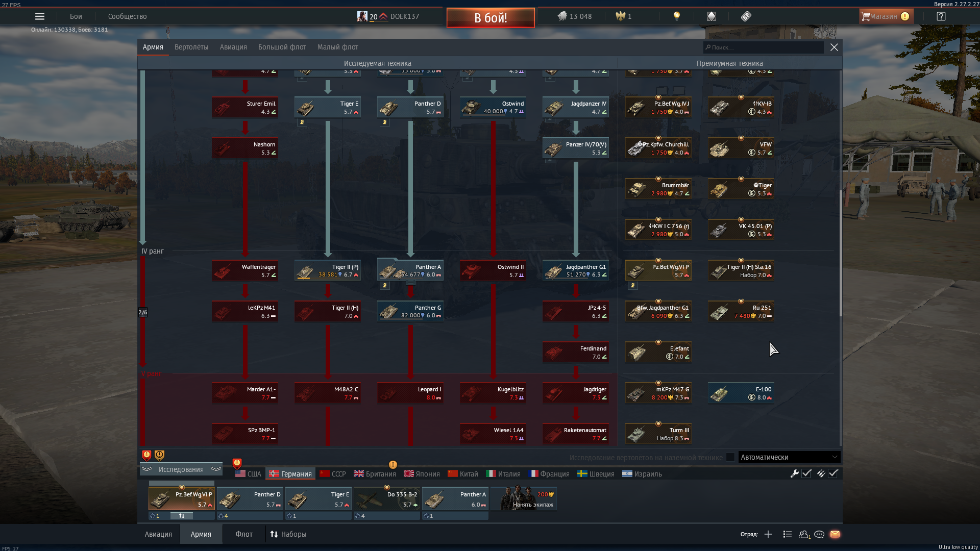This screenshot has width=980, height=551.
Task: Toggle the auto-ammo refill checkbox
Action: coord(833,473)
